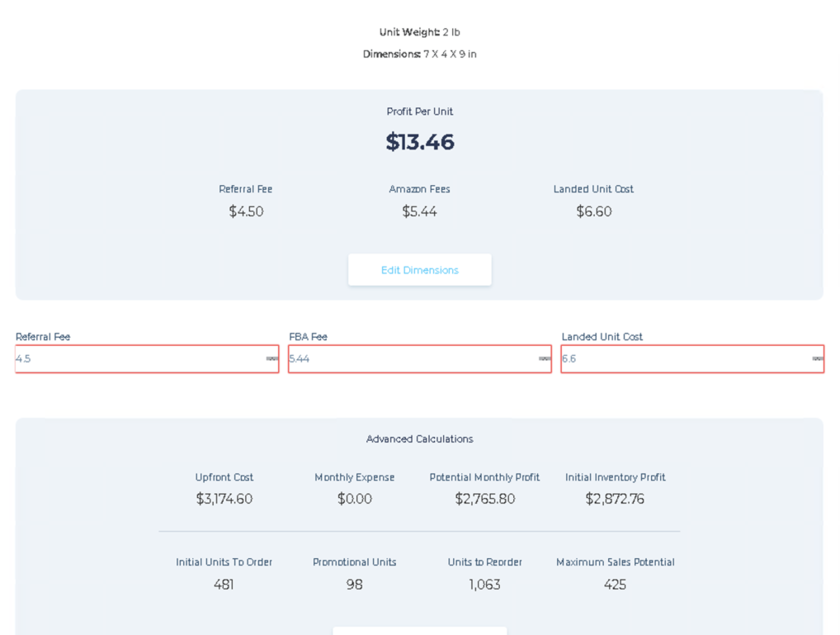Click the icon inside Referral Fee field
Image resolution: width=840 pixels, height=635 pixels.
coord(271,359)
